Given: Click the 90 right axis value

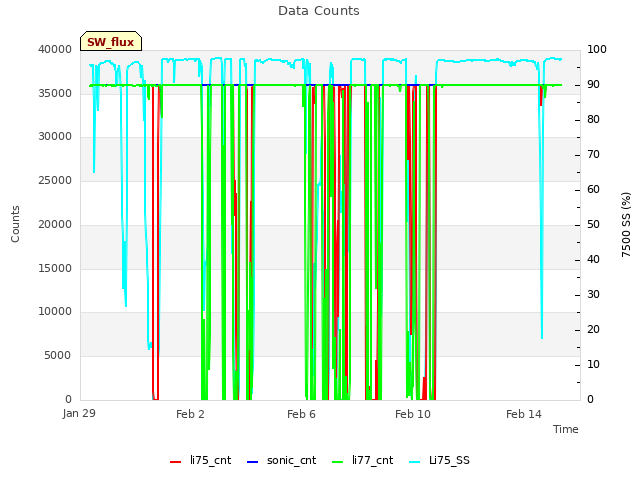Looking at the screenshot, I should click(x=593, y=84).
